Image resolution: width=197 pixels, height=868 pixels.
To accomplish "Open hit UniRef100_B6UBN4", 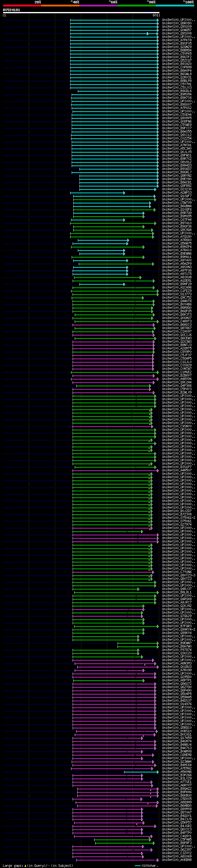I will pos(177,206).
